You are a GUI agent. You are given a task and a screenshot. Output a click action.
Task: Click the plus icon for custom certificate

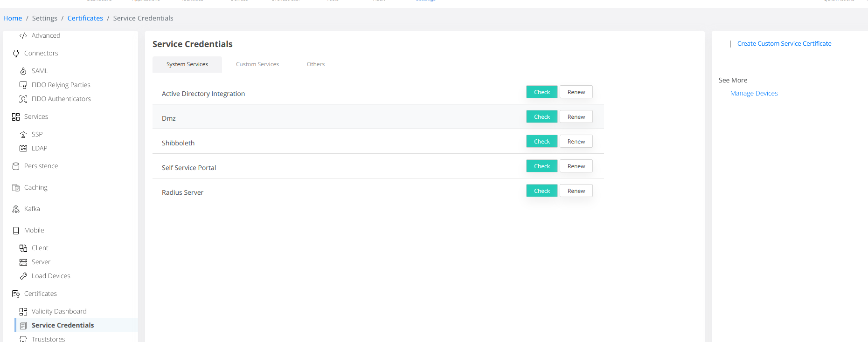pyautogui.click(x=730, y=44)
